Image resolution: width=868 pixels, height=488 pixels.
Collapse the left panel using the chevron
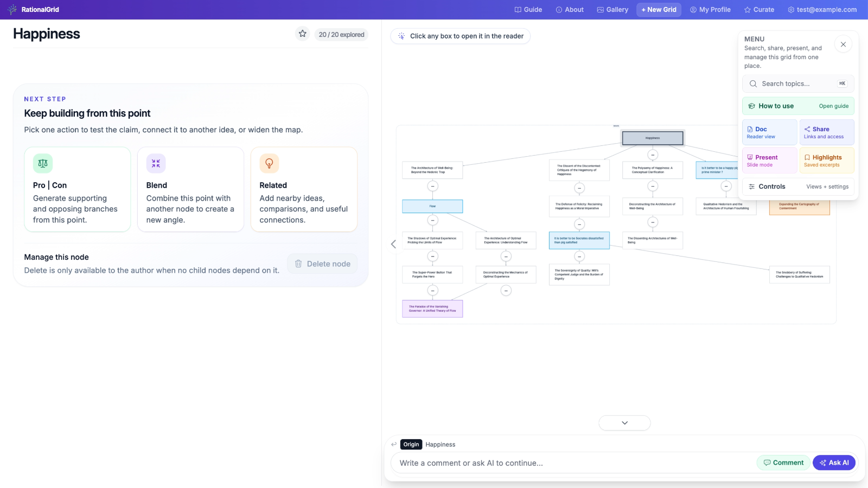(393, 244)
